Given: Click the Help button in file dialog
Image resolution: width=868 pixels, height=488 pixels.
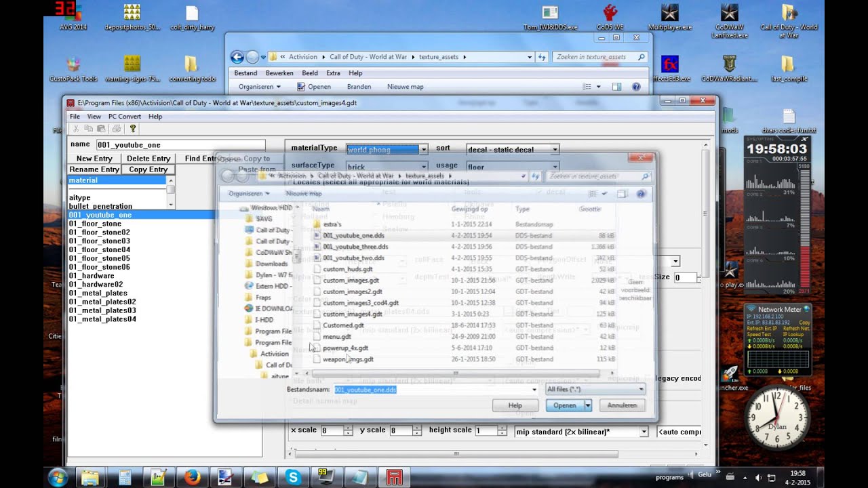Looking at the screenshot, I should (x=515, y=405).
